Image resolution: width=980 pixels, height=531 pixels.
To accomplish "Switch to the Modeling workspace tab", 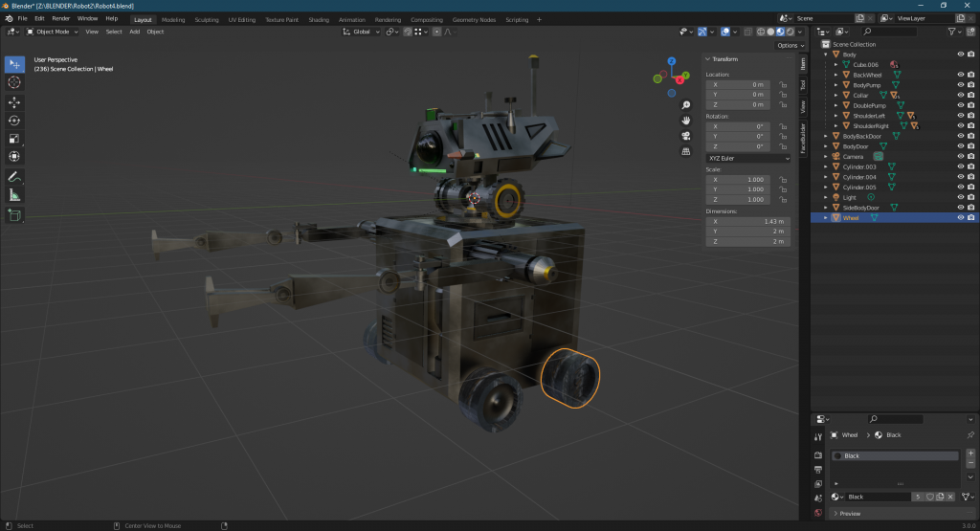I will pyautogui.click(x=173, y=19).
